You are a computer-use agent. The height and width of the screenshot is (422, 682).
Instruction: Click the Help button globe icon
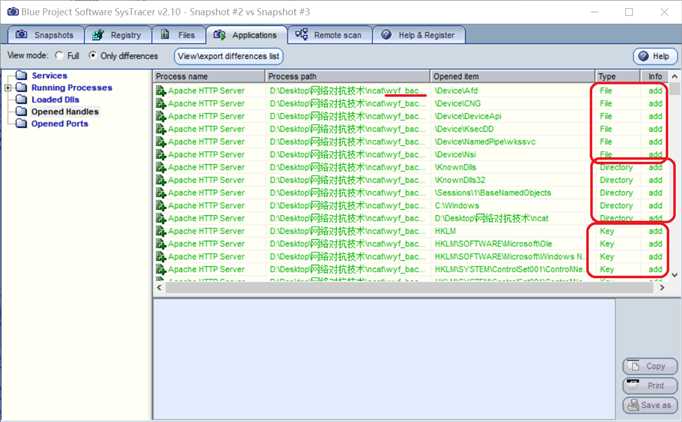[x=644, y=56]
